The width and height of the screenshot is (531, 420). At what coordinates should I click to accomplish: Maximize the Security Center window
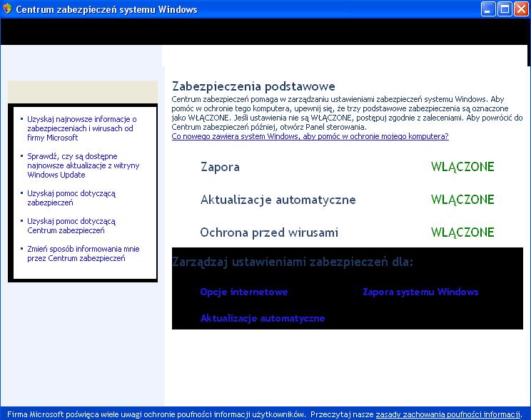505,9
